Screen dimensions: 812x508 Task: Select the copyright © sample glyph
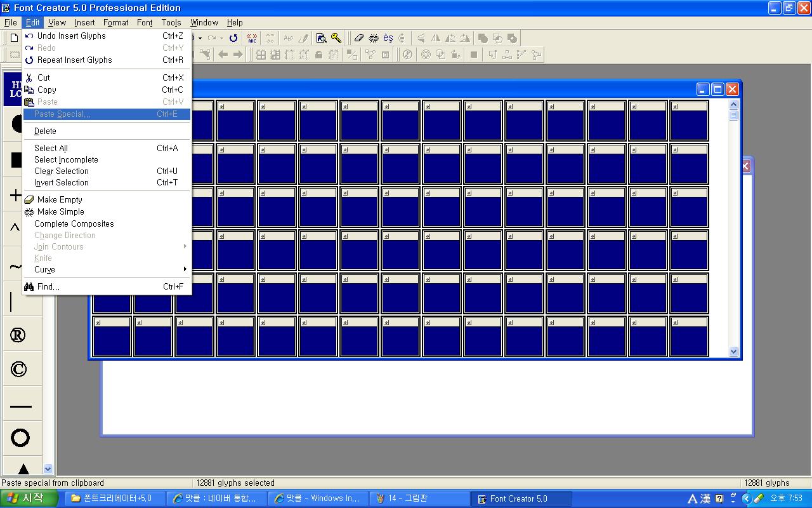18,370
